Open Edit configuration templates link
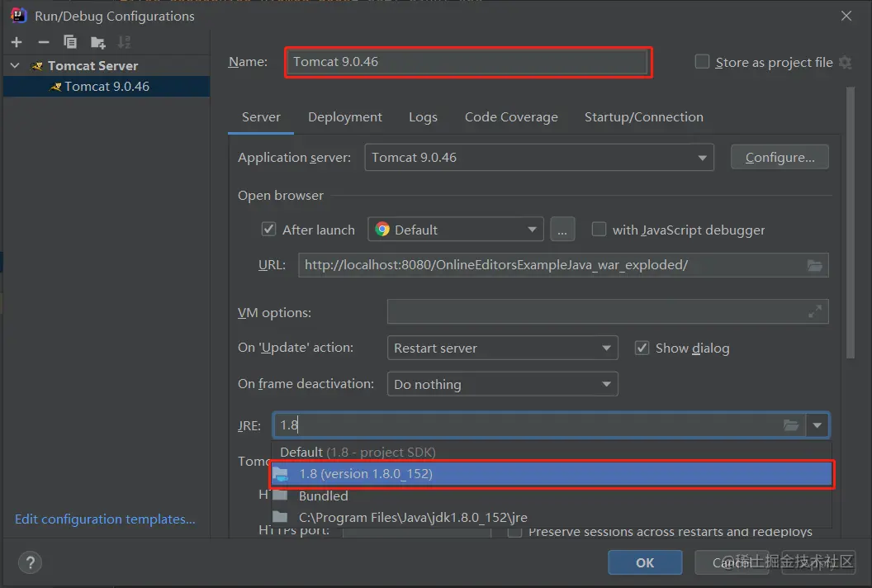This screenshot has height=588, width=872. 105,519
